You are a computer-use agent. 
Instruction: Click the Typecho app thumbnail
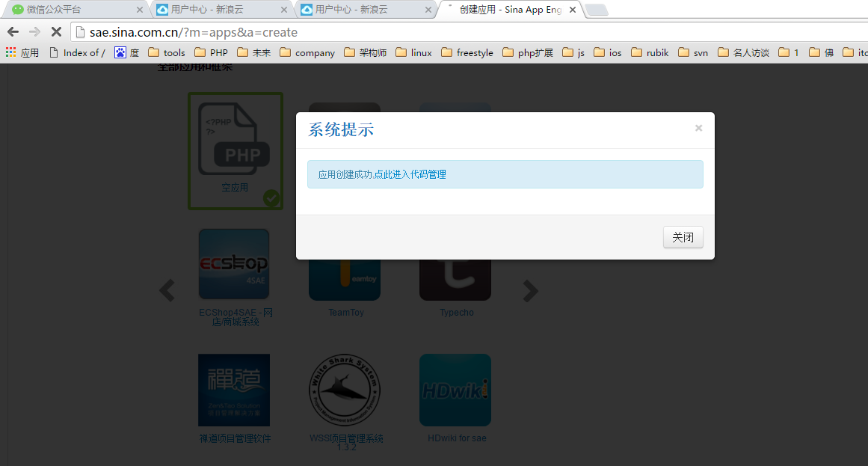(x=455, y=280)
